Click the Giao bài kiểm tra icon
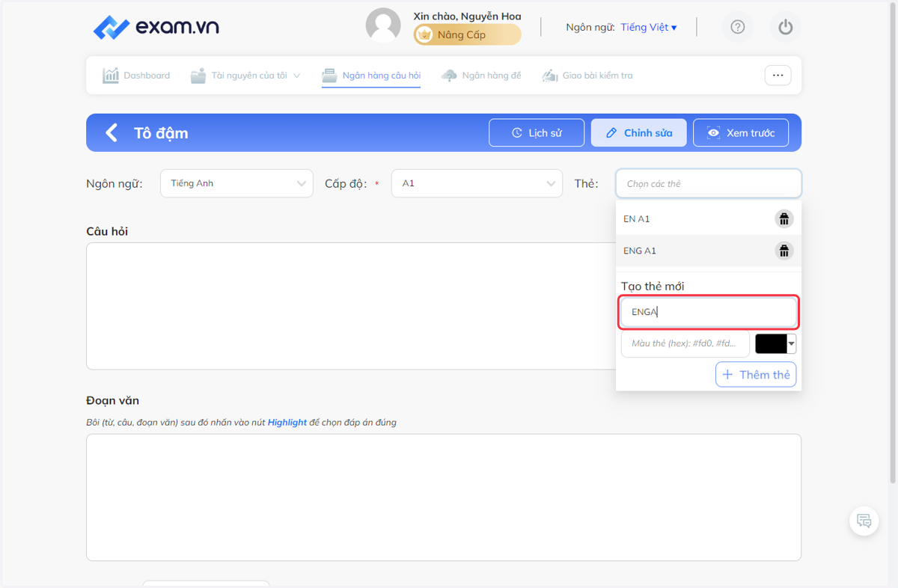Viewport: 898px width, 588px height. 550,76
